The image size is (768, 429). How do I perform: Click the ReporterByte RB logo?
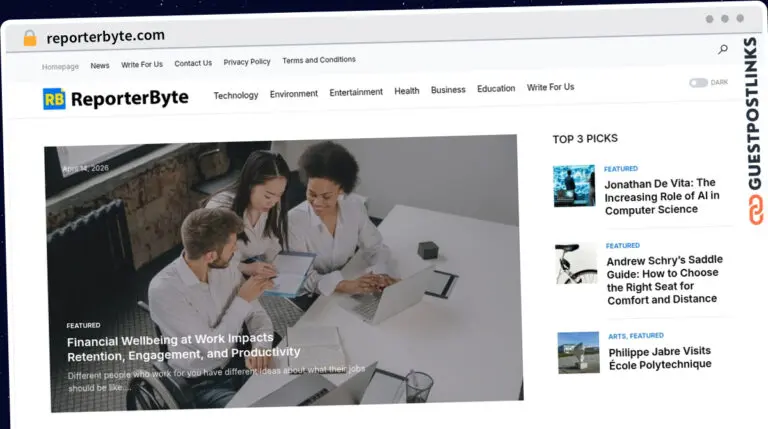[54, 98]
